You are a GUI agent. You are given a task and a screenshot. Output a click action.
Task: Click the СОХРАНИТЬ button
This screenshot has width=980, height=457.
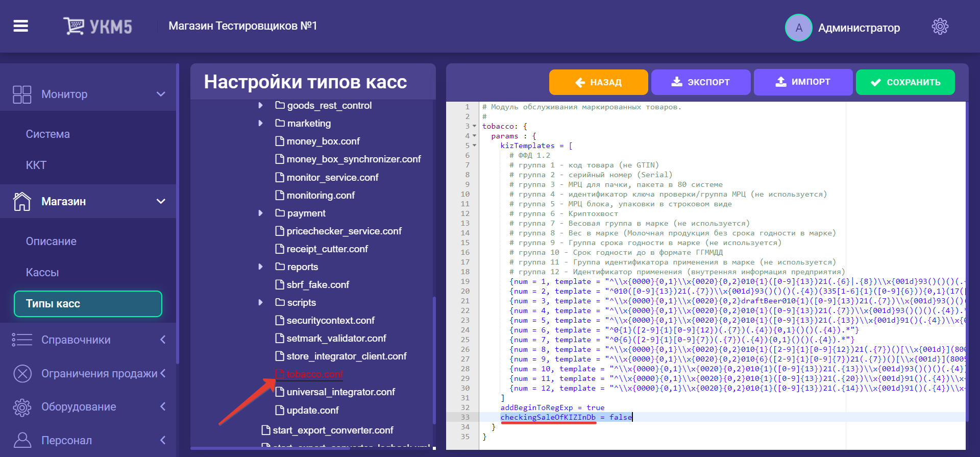905,82
